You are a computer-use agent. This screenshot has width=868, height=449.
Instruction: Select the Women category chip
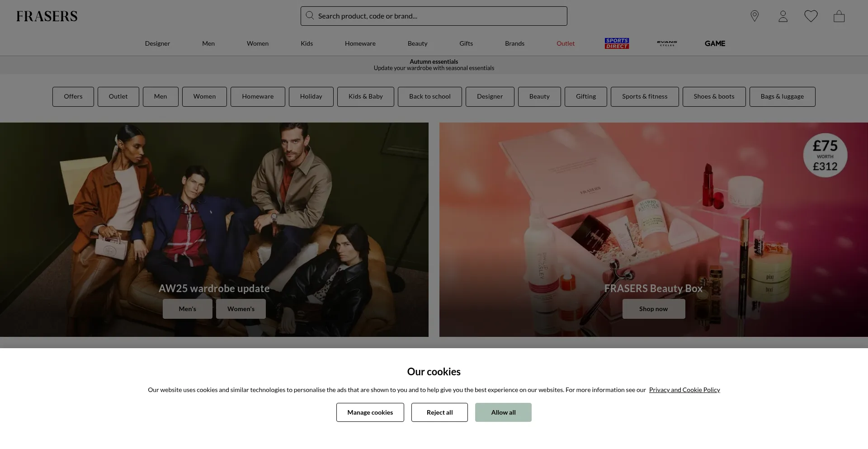(204, 97)
